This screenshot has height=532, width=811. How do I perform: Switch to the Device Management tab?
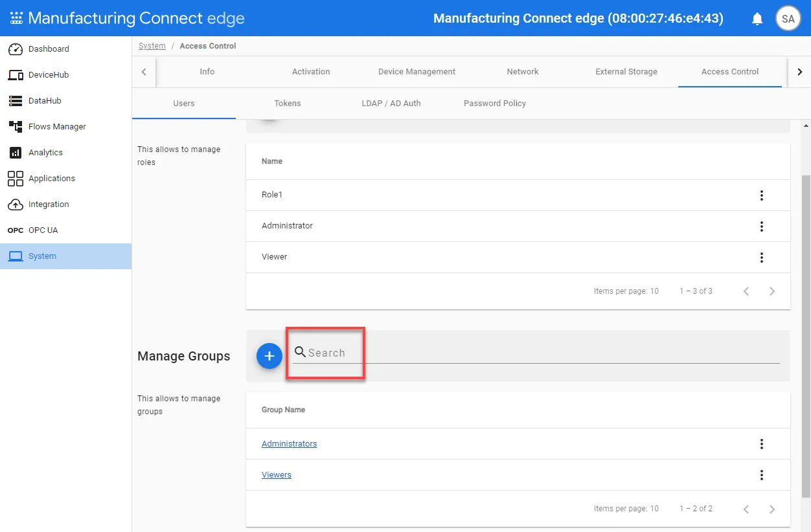pos(417,72)
